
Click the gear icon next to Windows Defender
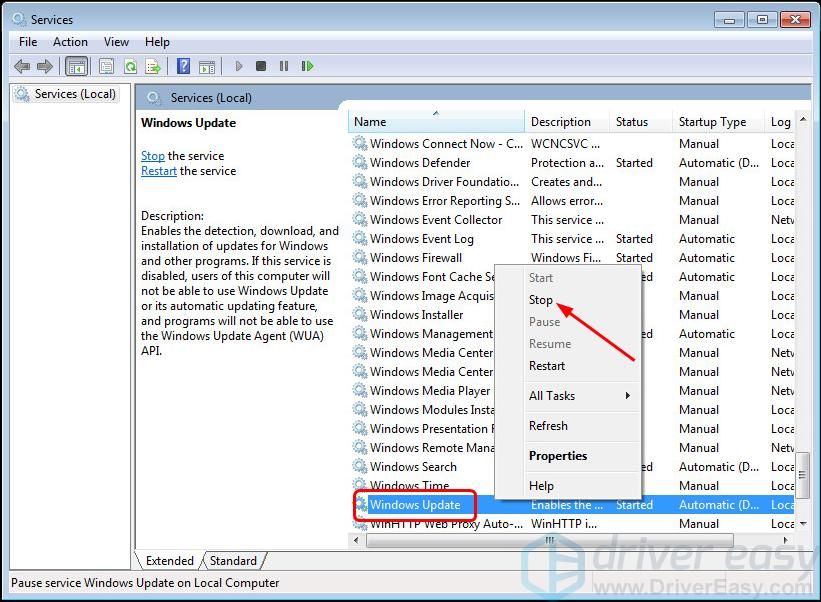(x=360, y=162)
